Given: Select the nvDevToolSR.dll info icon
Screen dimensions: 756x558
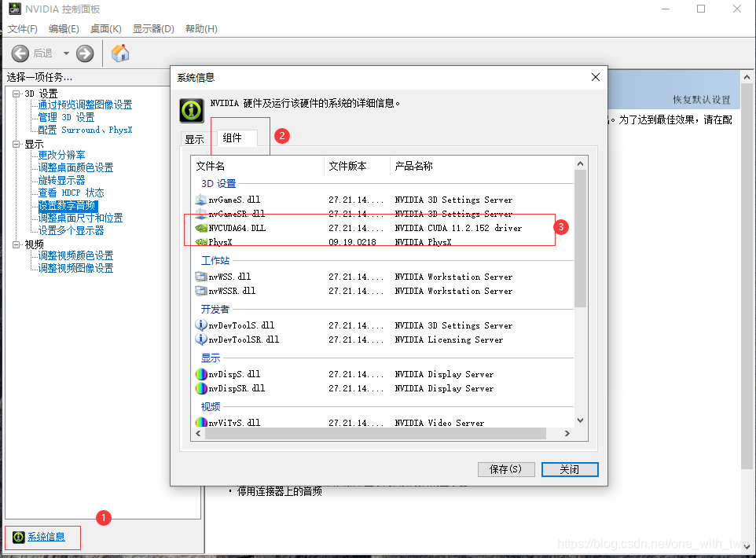Looking at the screenshot, I should tap(200, 340).
